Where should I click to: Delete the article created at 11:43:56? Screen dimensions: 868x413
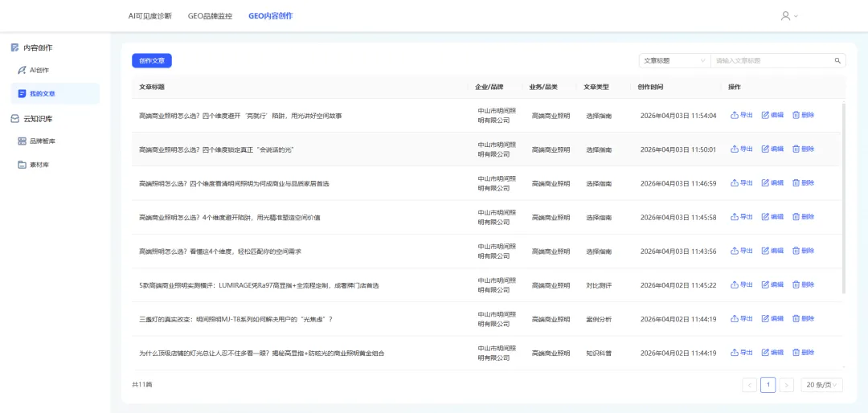(x=803, y=251)
